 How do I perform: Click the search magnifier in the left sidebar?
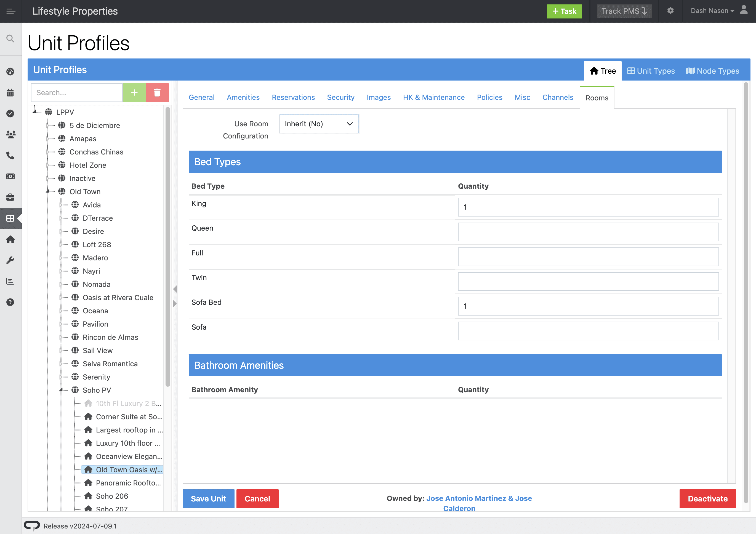10,39
